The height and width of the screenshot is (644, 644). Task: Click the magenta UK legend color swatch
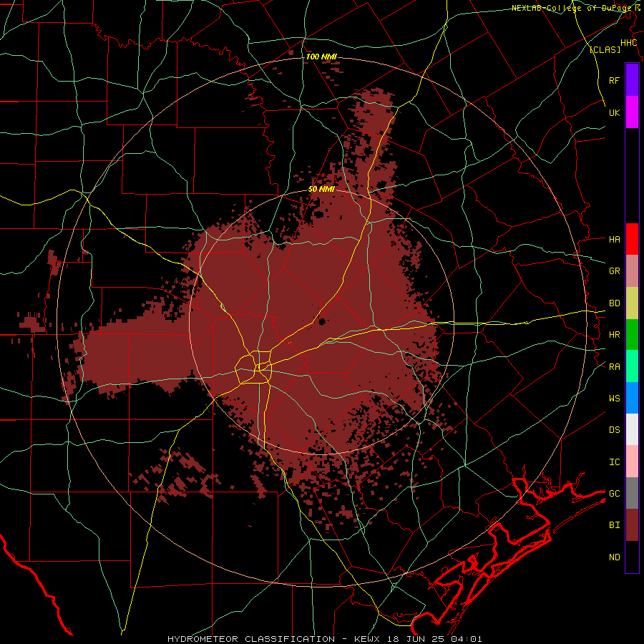(632, 112)
